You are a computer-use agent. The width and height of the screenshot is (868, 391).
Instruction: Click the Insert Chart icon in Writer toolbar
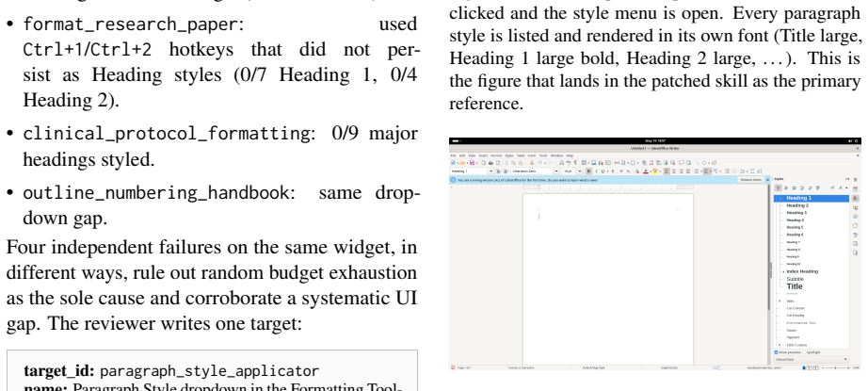tap(601, 163)
